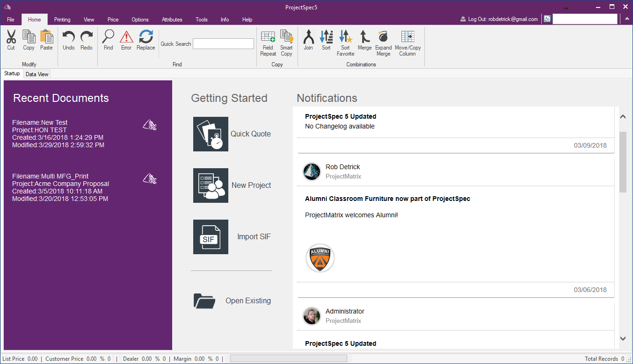Click the Redo arrow icon
Image resolution: width=633 pixels, height=364 pixels.
[x=87, y=37]
